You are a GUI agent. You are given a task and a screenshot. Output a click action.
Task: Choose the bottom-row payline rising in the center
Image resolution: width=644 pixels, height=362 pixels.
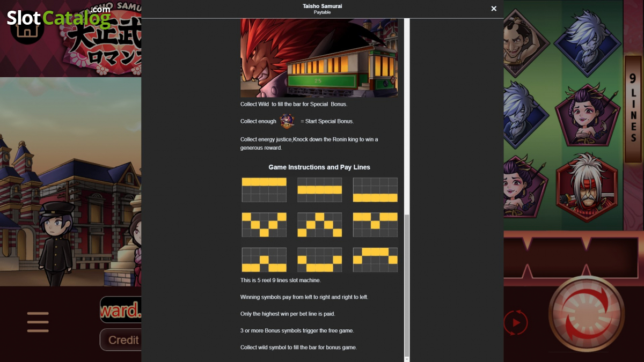tap(264, 260)
